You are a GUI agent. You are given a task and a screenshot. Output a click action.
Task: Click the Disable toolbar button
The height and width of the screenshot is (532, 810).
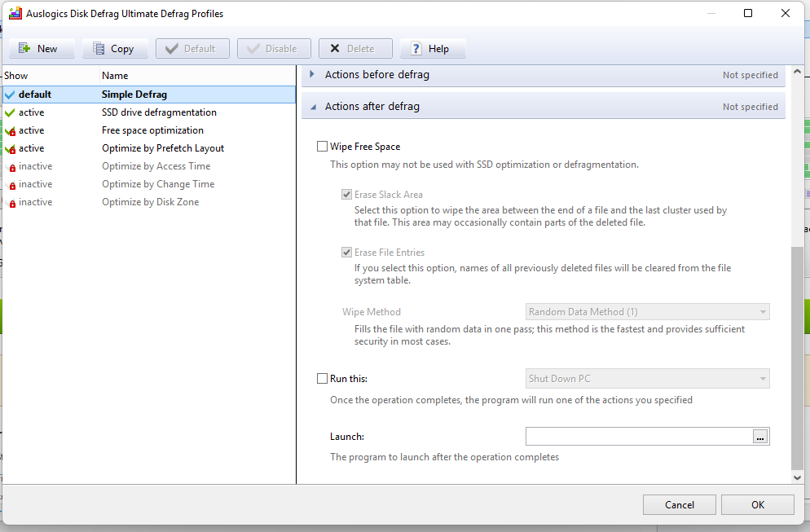pyautogui.click(x=275, y=49)
